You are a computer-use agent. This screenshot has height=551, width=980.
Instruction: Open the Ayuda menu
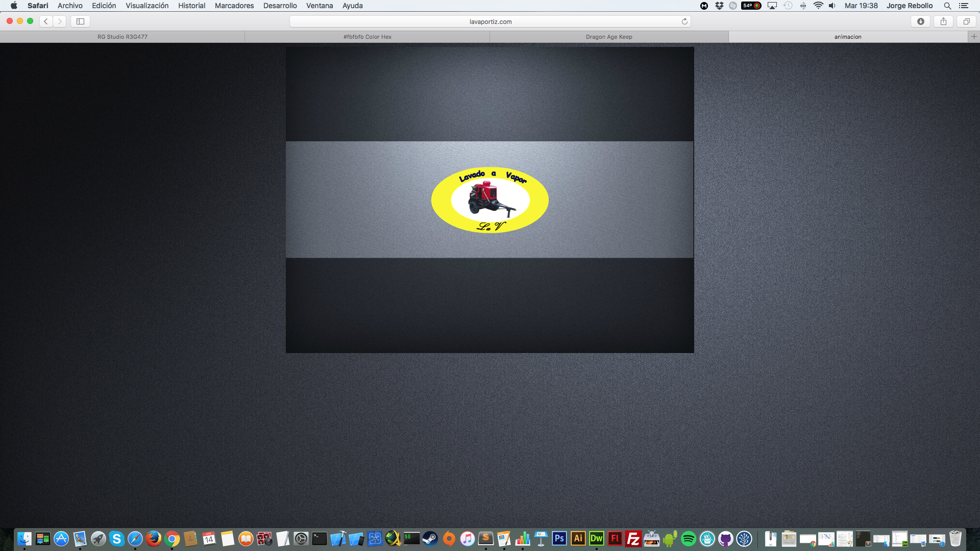[352, 6]
